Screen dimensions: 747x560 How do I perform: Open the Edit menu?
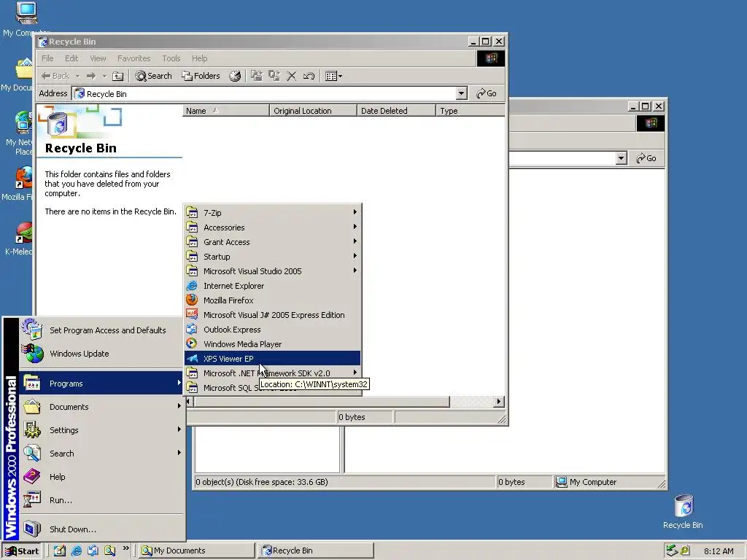tap(71, 58)
